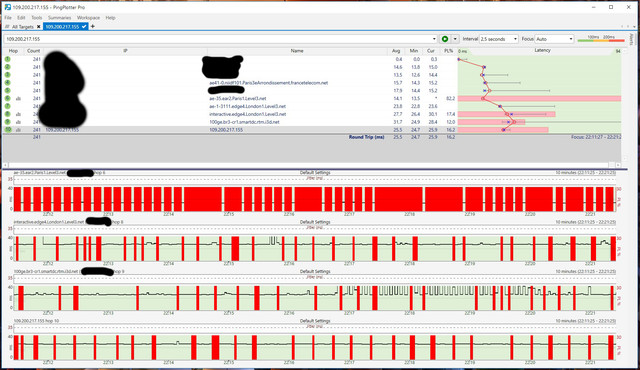Click the IP column header
640x370 pixels.
click(125, 51)
